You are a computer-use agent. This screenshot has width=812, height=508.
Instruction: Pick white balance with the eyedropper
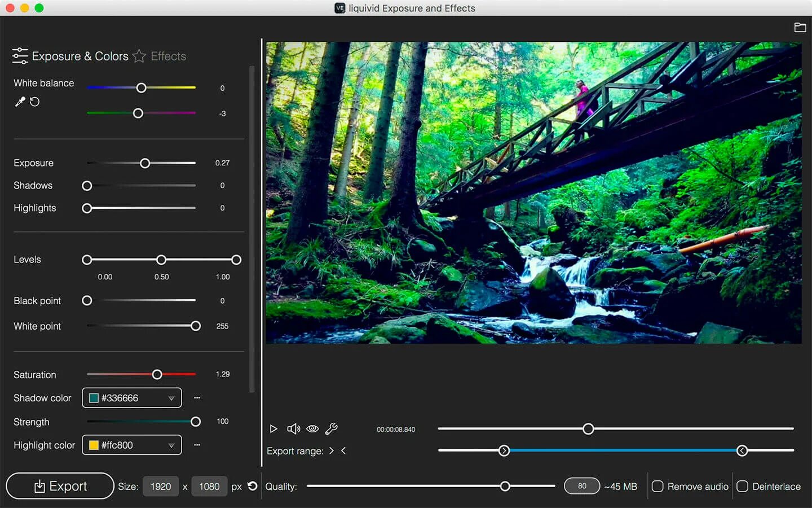point(20,102)
